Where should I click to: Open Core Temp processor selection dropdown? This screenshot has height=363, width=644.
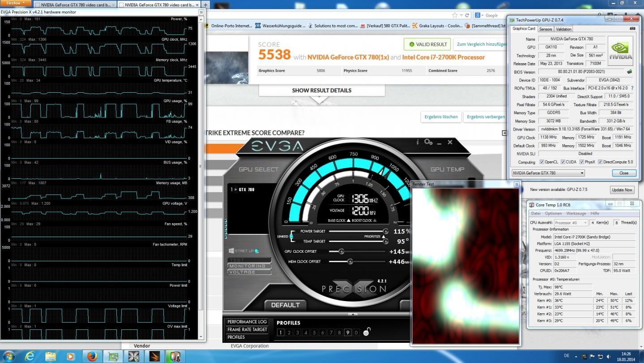pos(571,223)
